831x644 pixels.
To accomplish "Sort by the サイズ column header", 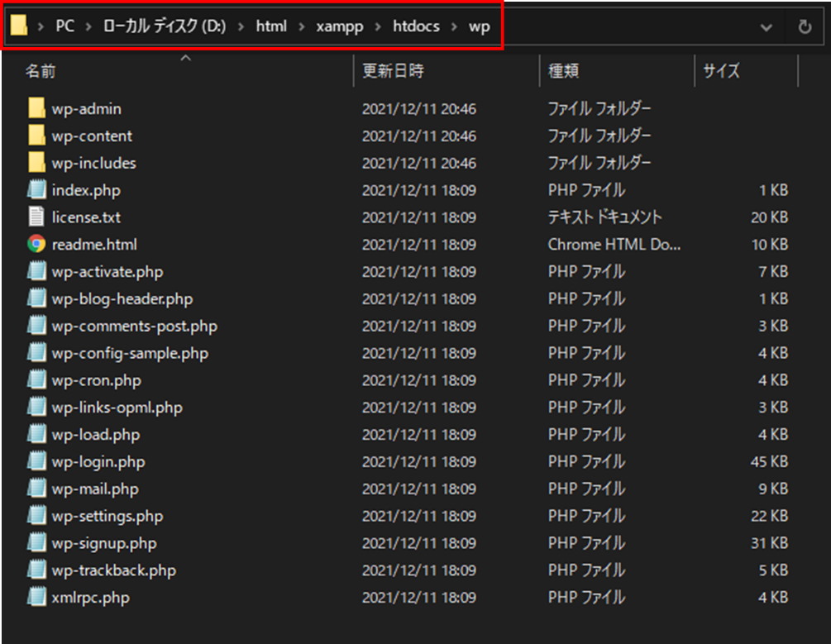I will [x=721, y=72].
